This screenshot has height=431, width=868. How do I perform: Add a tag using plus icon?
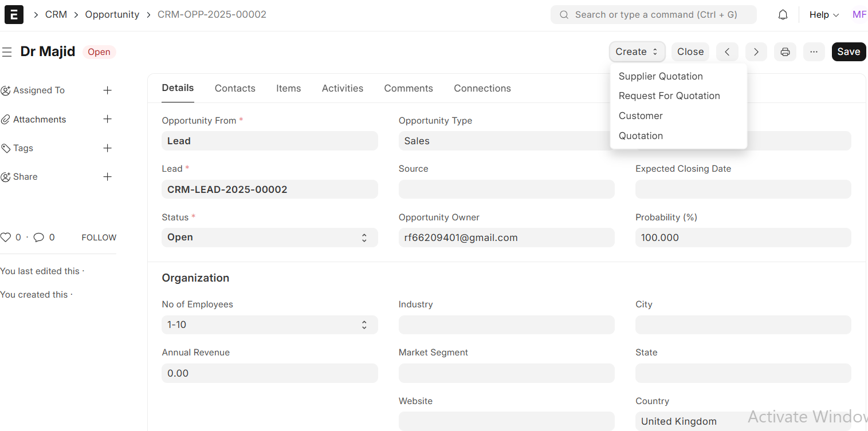click(107, 148)
